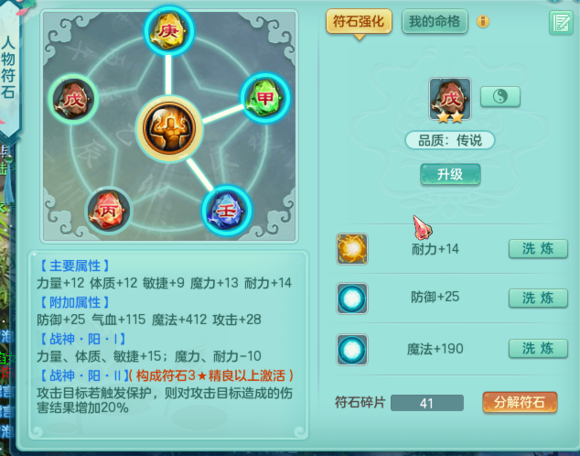Select the blue 壬 rune stone

226,211
